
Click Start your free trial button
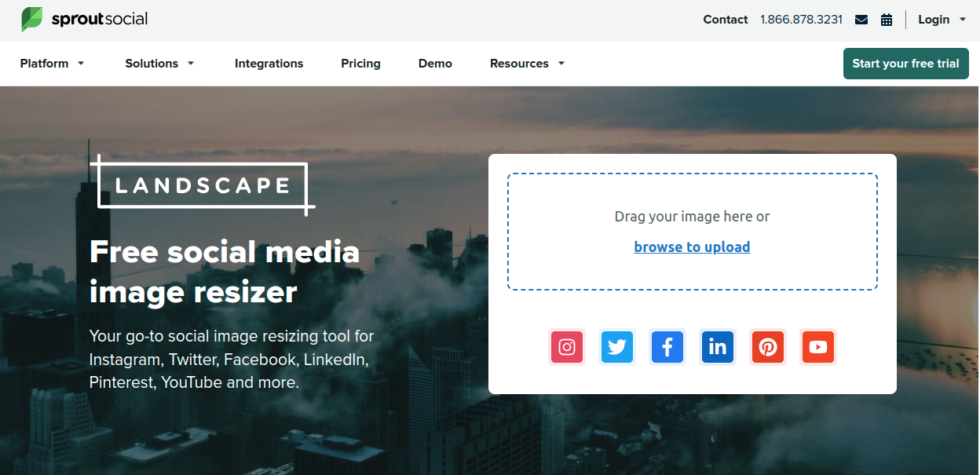[x=906, y=64]
